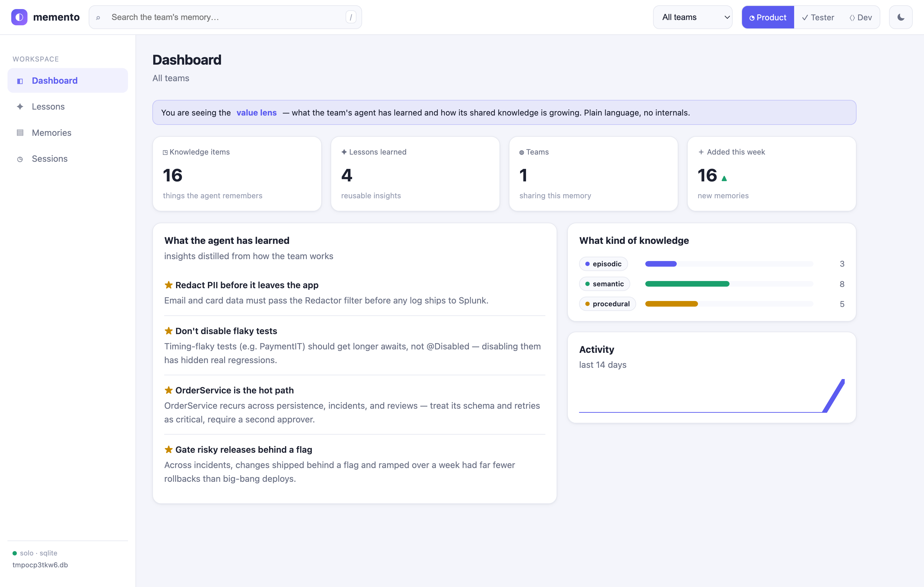Click the Sessions clock icon in sidebar

(x=20, y=159)
